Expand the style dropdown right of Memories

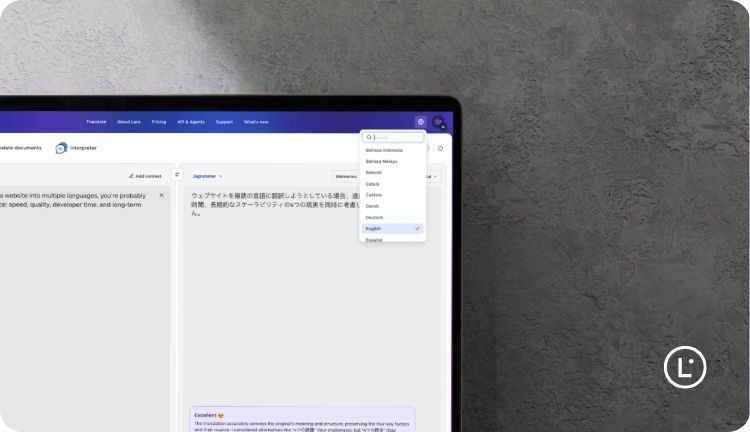[432, 176]
